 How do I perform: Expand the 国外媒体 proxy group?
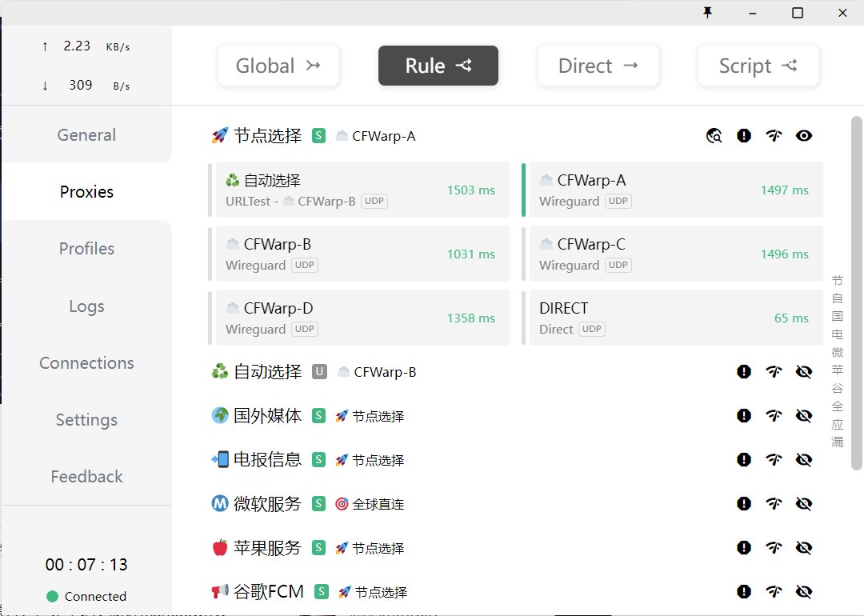coord(272,415)
